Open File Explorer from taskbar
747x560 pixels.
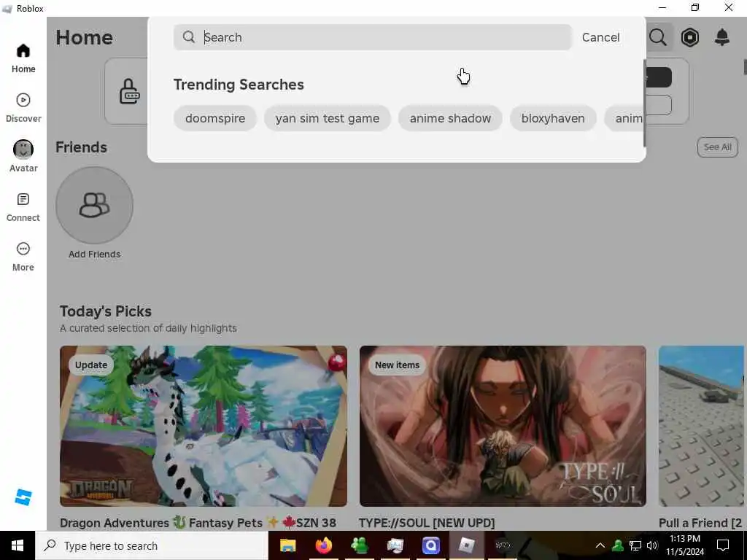(x=287, y=545)
